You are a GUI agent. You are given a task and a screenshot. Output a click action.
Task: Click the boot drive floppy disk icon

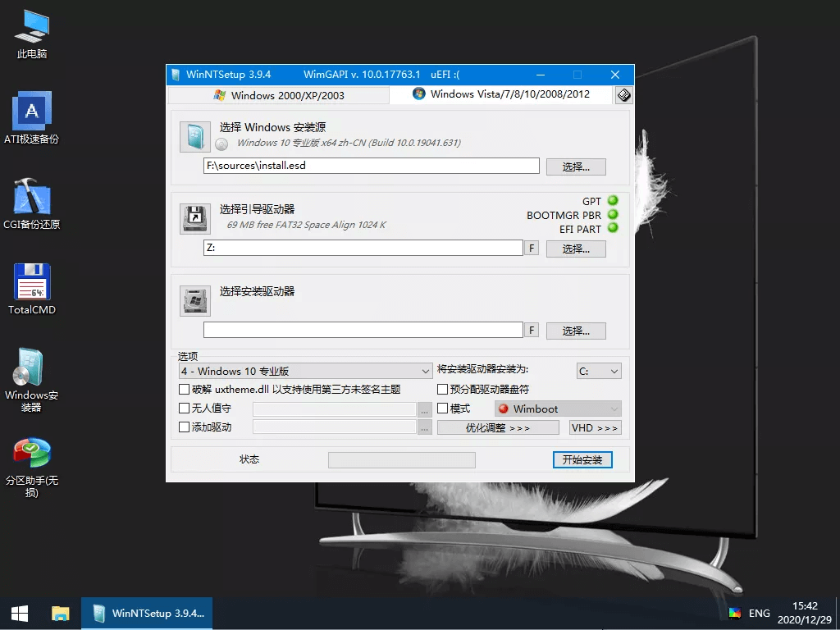194,218
